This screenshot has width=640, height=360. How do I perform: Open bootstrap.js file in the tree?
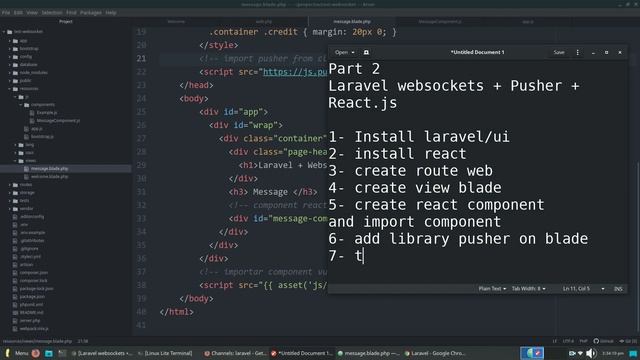point(42,137)
